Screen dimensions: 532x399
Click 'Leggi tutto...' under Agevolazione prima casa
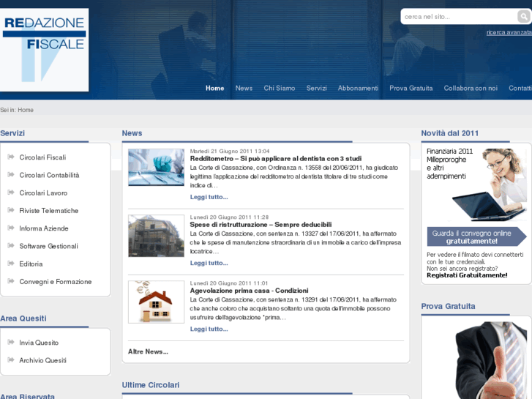point(209,329)
